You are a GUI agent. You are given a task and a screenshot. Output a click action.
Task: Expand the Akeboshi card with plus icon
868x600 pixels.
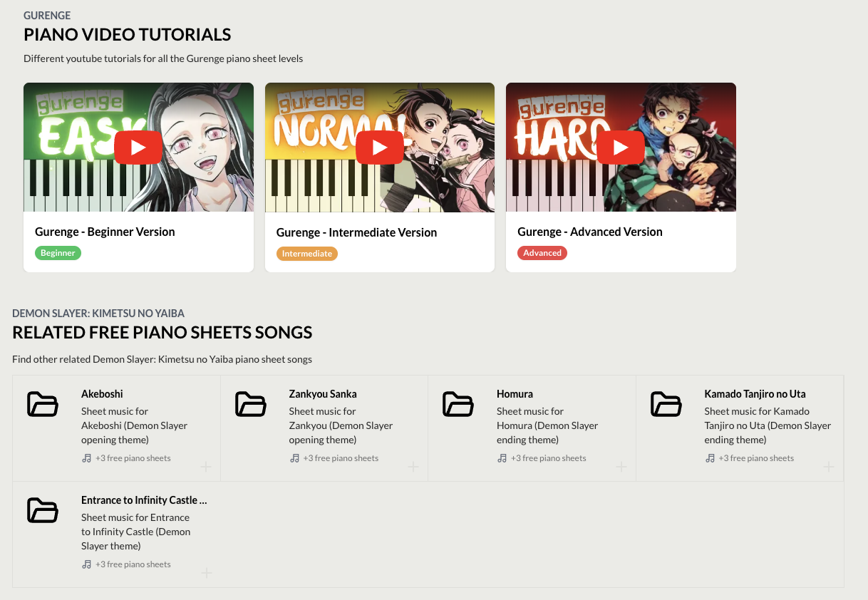[206, 467]
